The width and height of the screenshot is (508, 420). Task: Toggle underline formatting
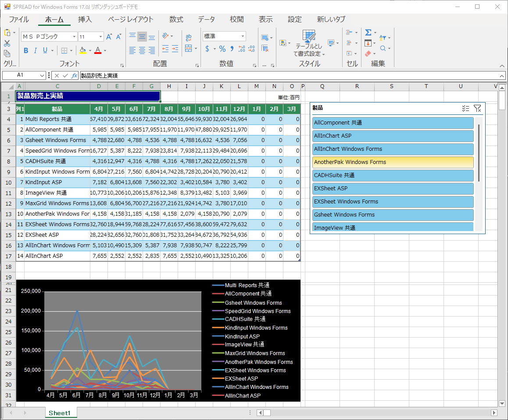click(x=45, y=50)
